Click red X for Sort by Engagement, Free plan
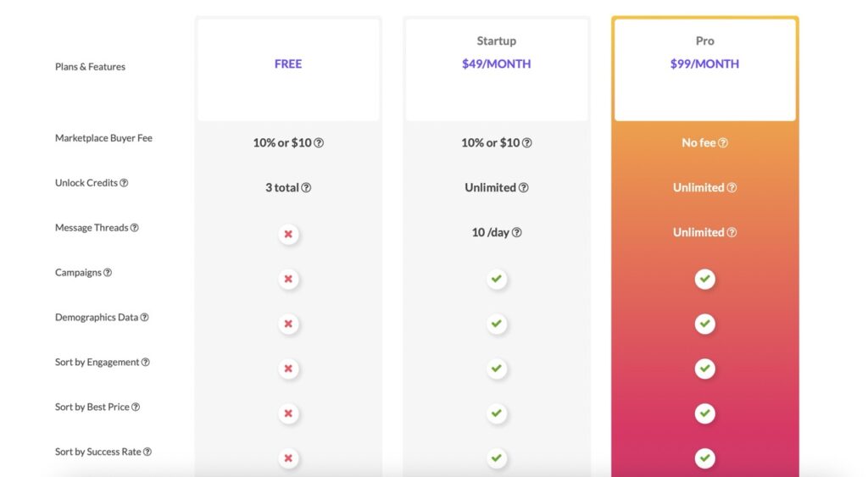Image resolution: width=868 pixels, height=477 pixels. pyautogui.click(x=288, y=369)
